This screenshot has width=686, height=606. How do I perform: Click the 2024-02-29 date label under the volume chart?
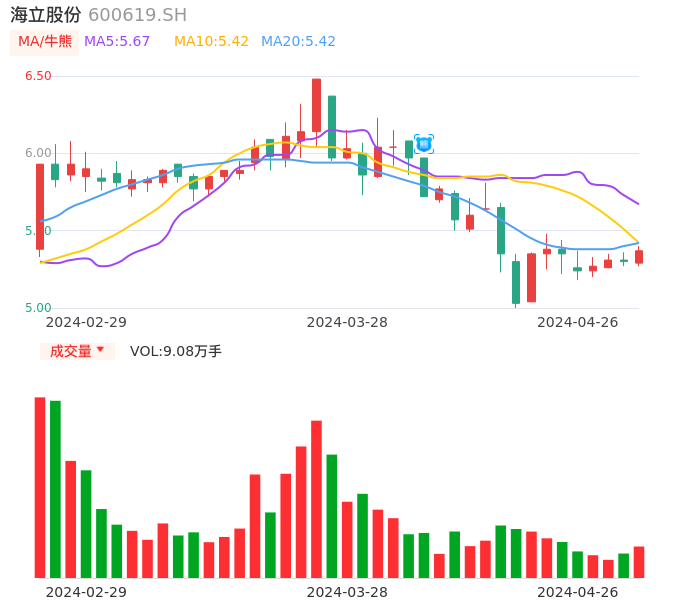click(87, 592)
